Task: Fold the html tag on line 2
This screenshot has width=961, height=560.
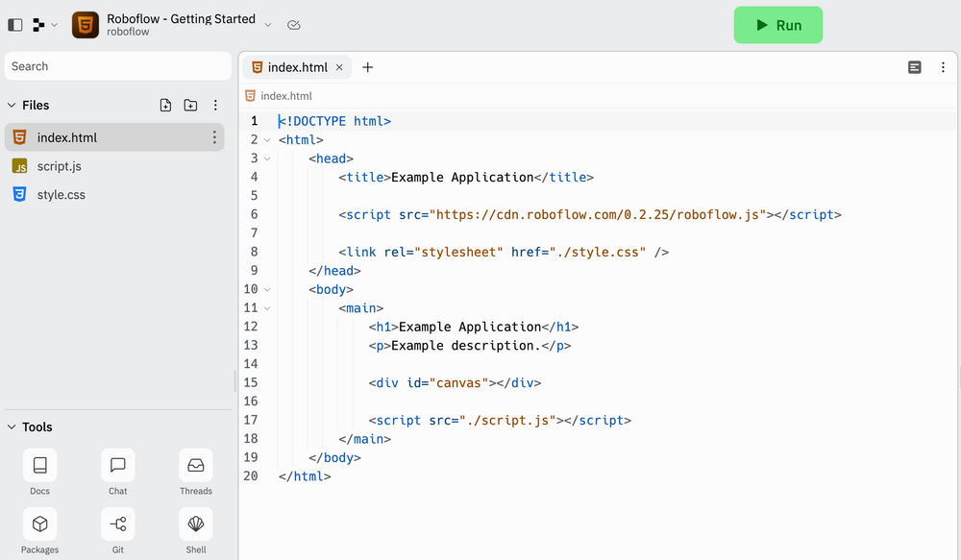Action: [x=267, y=140]
